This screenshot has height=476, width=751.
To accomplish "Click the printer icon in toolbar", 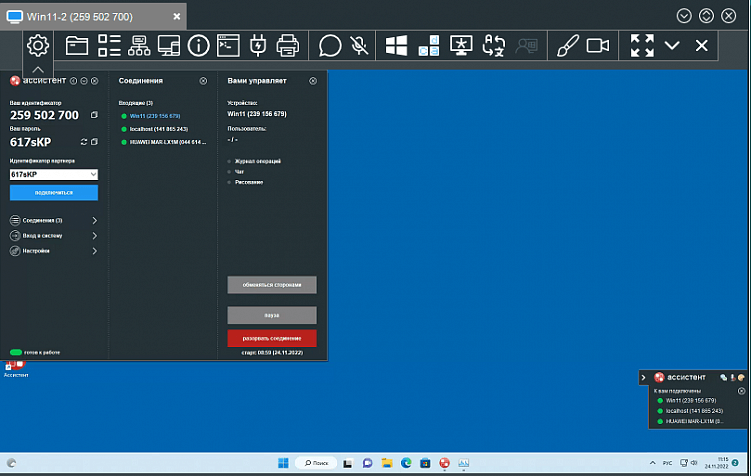I will tap(287, 45).
